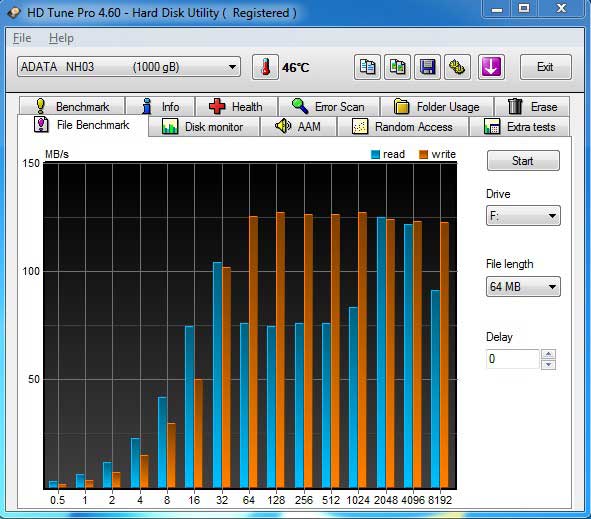Expand the ADATA NH03 drive dropdown
The image size is (591, 519).
tap(129, 67)
